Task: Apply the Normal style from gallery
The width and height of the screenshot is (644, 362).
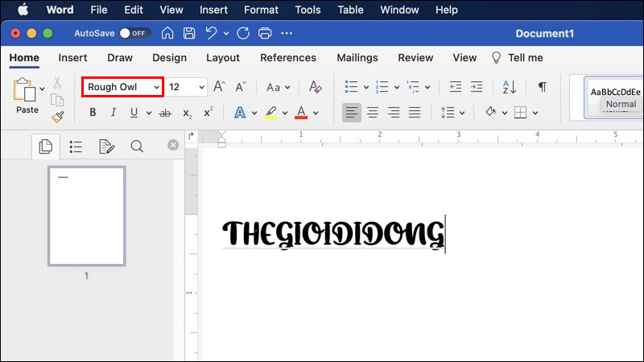Action: (615, 97)
